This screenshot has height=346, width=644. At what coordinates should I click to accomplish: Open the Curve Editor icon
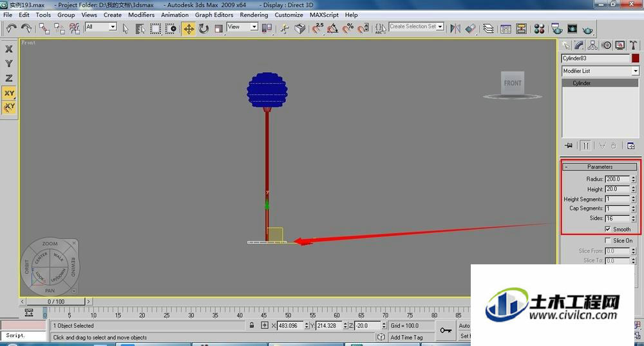(x=506, y=29)
